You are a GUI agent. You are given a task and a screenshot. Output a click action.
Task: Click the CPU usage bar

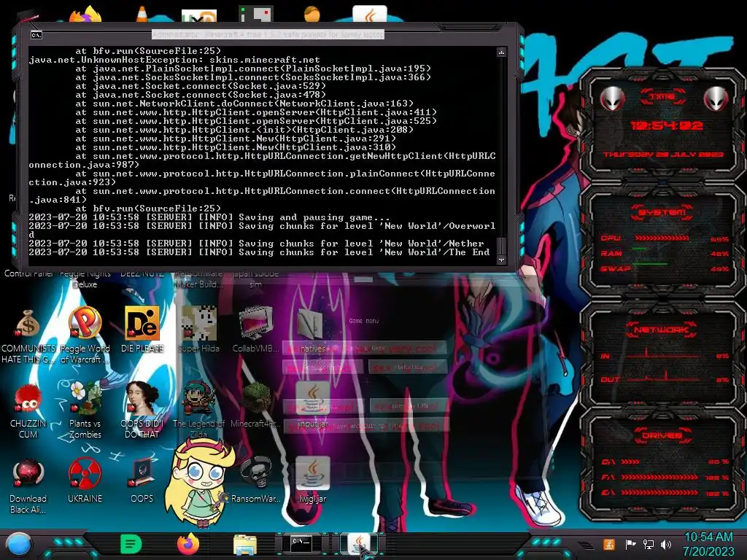pos(662,238)
